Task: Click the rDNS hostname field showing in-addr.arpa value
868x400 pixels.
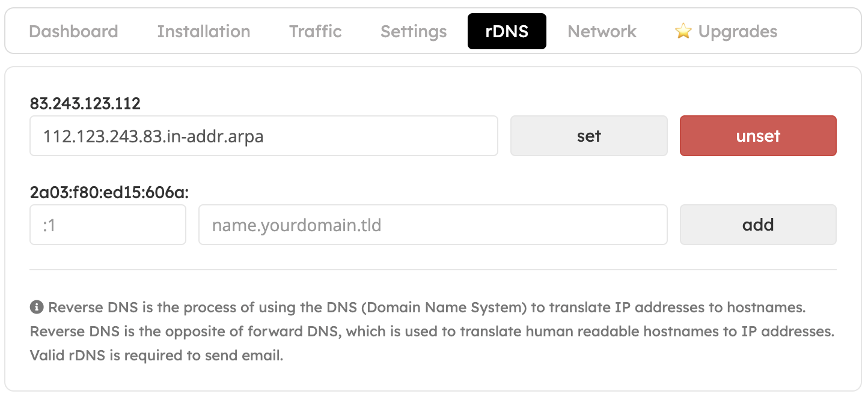Action: pos(263,136)
